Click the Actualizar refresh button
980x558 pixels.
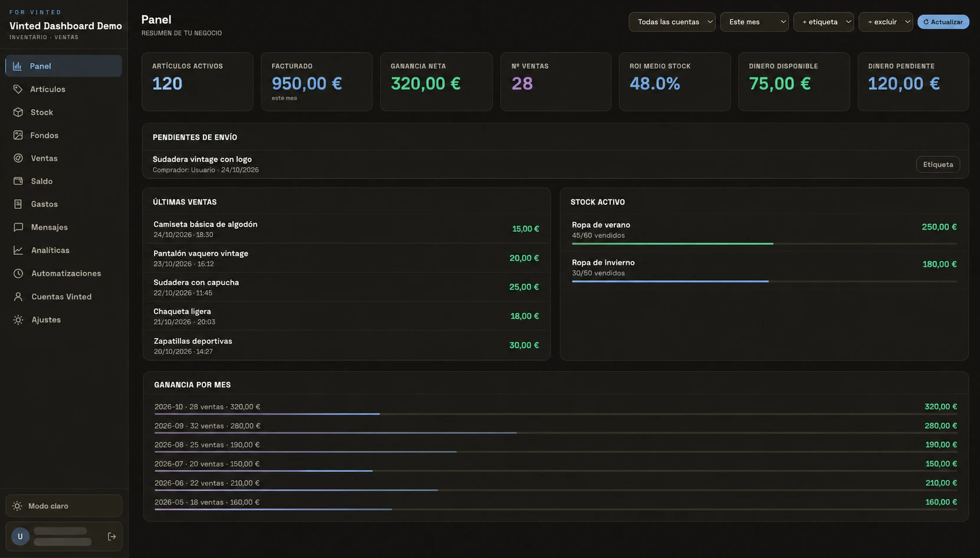[943, 22]
